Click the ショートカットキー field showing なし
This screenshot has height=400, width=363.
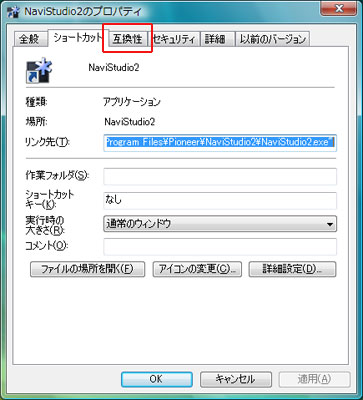(220, 200)
